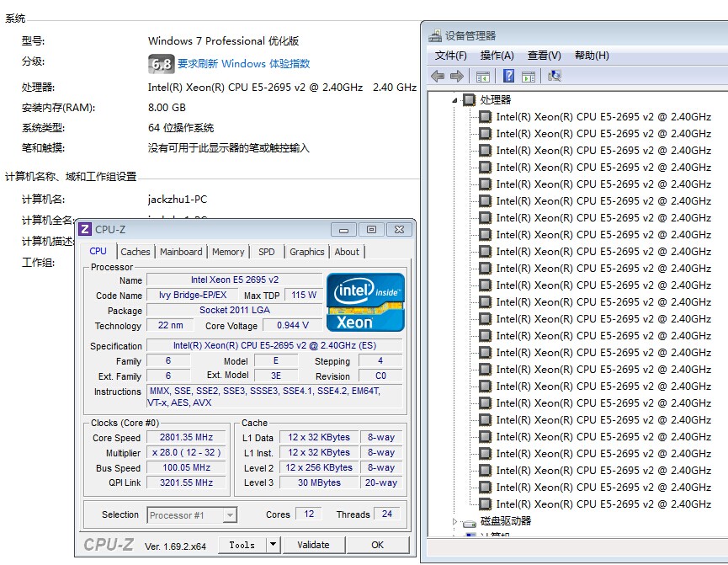The width and height of the screenshot is (728, 565).
Task: Switch to the CPU tab in CPU-Z
Action: point(98,251)
